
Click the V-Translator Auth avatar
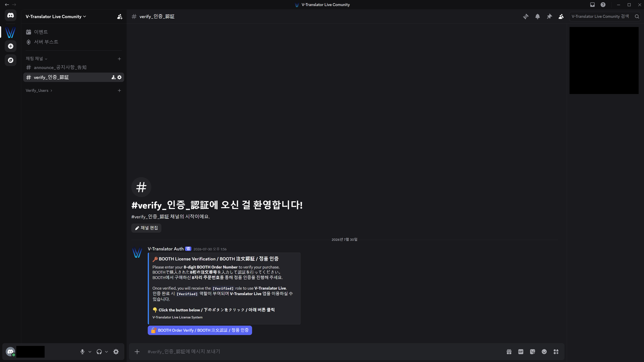(137, 252)
